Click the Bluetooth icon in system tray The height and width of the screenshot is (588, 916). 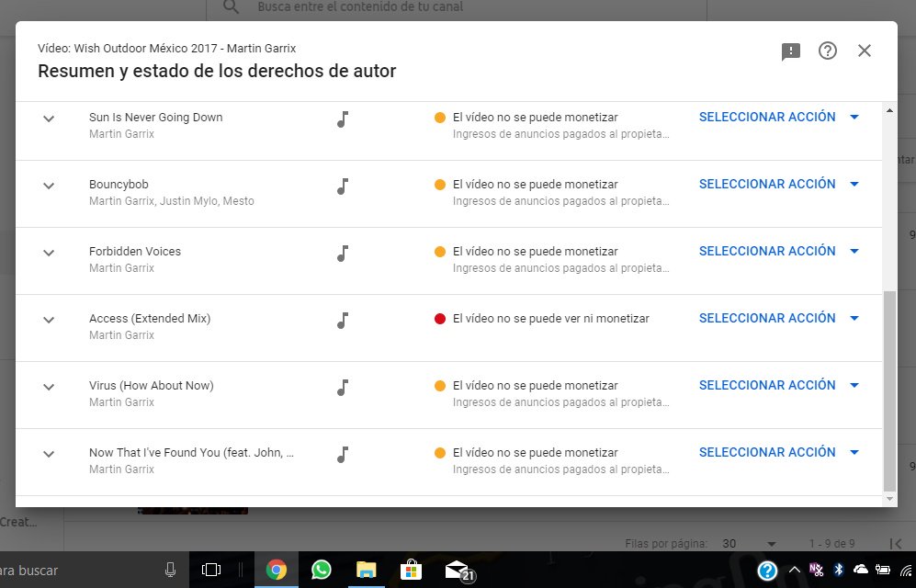click(838, 570)
